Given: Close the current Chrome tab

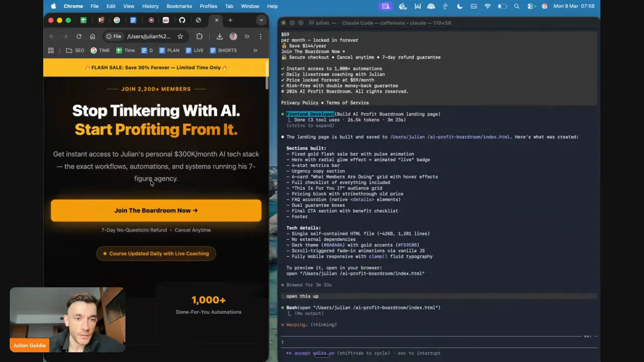Looking at the screenshot, I should pos(216,20).
